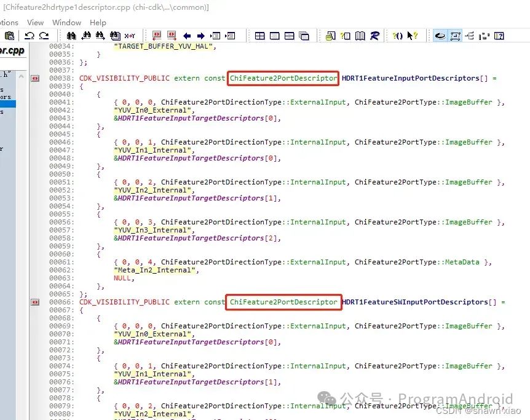Open the Help menu
530x420 pixels.
pyautogui.click(x=98, y=22)
